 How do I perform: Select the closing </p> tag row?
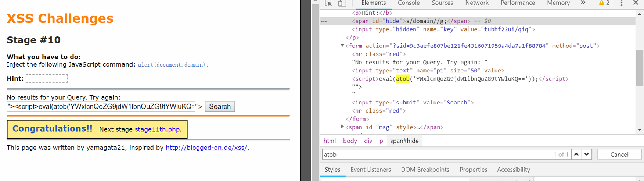tap(352, 38)
